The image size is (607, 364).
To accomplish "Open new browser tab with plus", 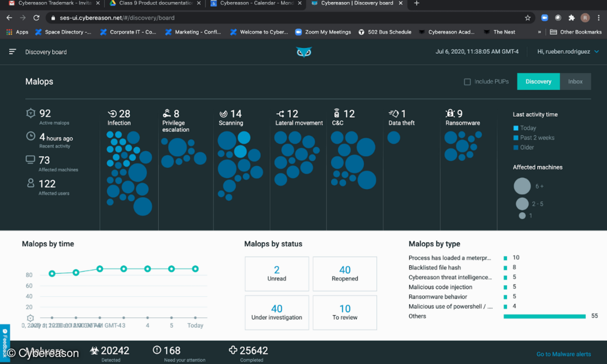I will (x=417, y=4).
